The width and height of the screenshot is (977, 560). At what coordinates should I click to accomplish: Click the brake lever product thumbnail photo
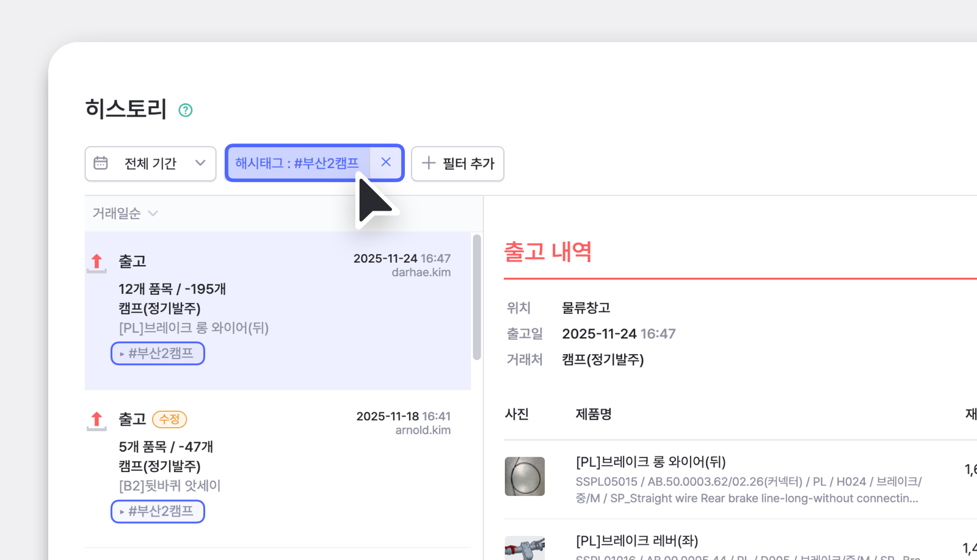tap(525, 548)
